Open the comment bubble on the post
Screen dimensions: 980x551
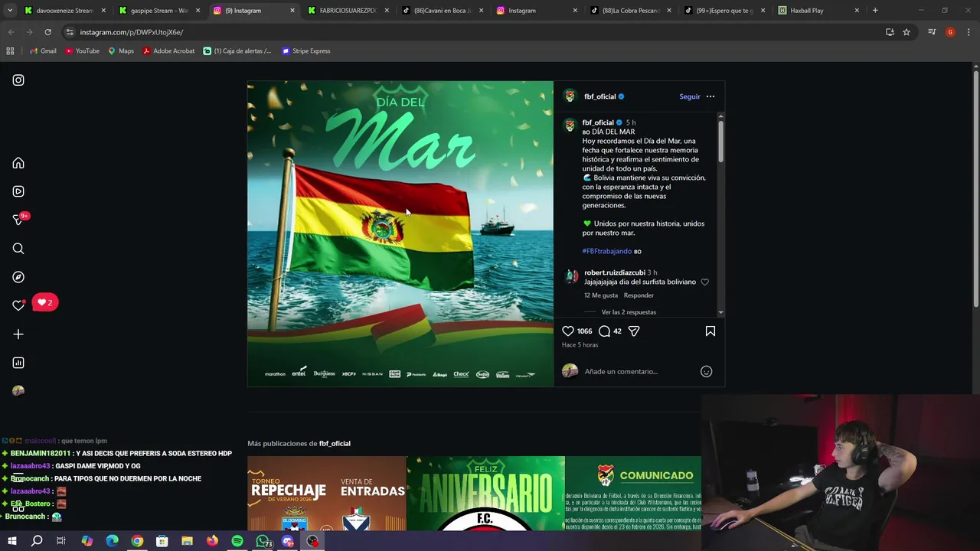pyautogui.click(x=604, y=331)
